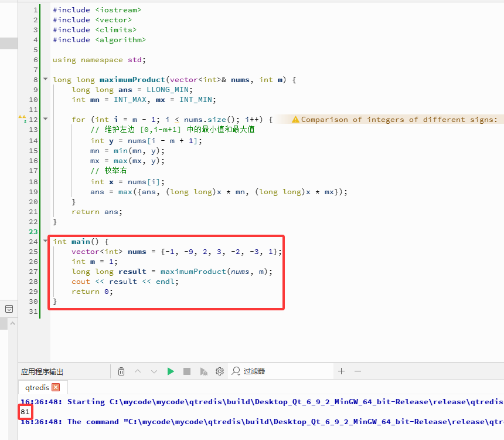This screenshot has width=504, height=440.
Task: Click the cout statement on line 28
Action: pyautogui.click(x=125, y=282)
